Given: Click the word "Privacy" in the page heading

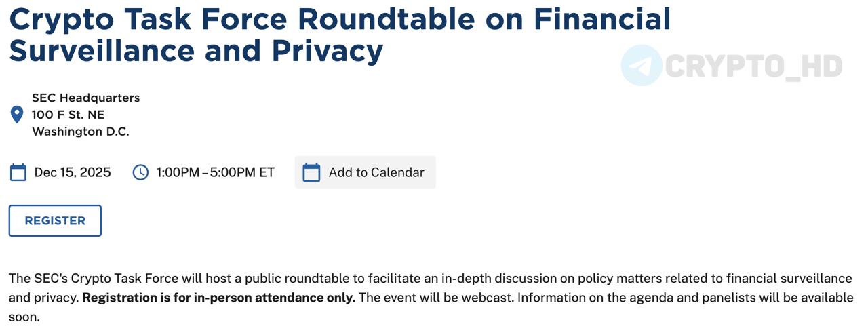Looking at the screenshot, I should [328, 51].
